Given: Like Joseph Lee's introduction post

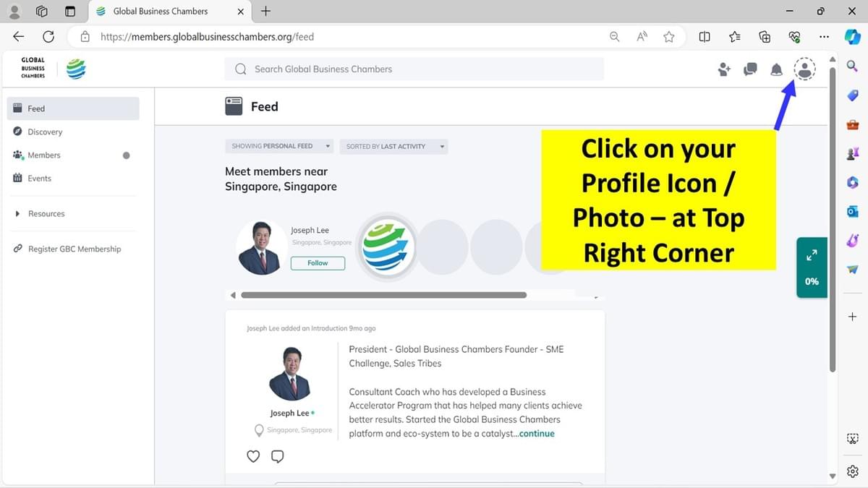Looking at the screenshot, I should coord(253,456).
